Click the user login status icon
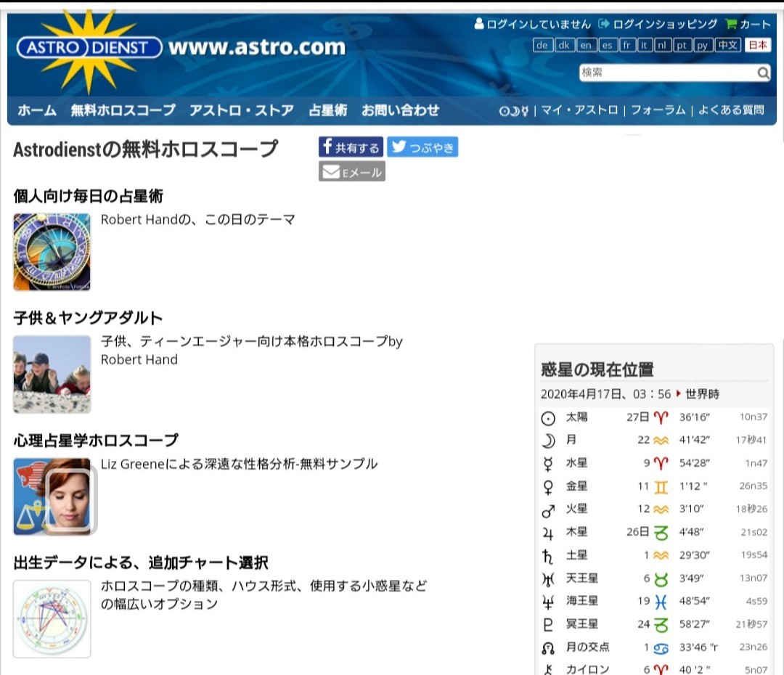 479,23
